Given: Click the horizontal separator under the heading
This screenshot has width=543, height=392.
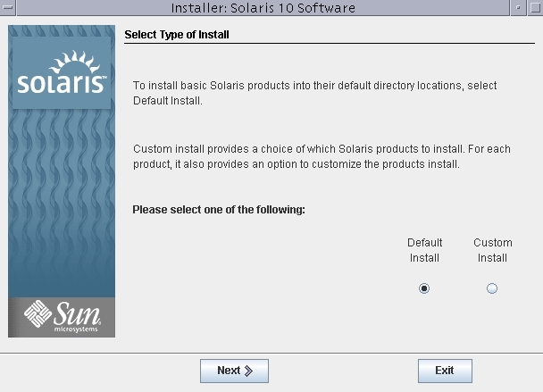Looking at the screenshot, I should [329, 44].
